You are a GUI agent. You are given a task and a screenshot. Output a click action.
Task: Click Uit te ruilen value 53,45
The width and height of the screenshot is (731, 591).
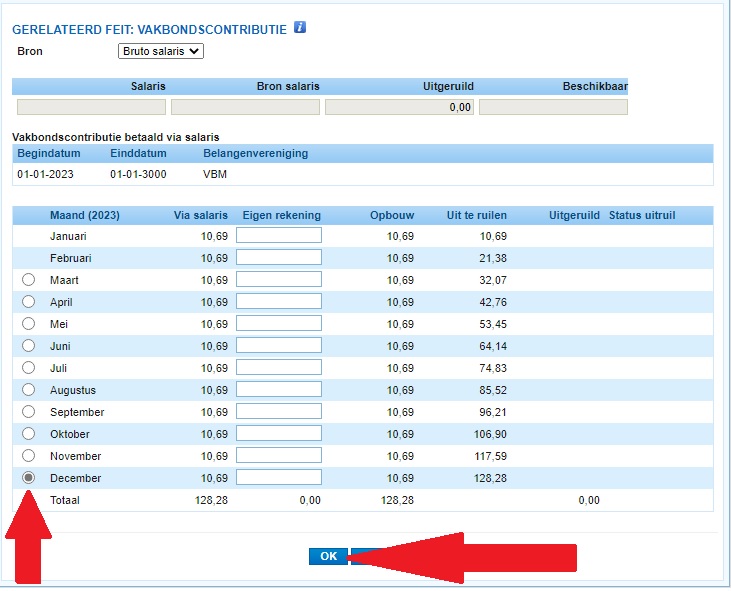(493, 324)
